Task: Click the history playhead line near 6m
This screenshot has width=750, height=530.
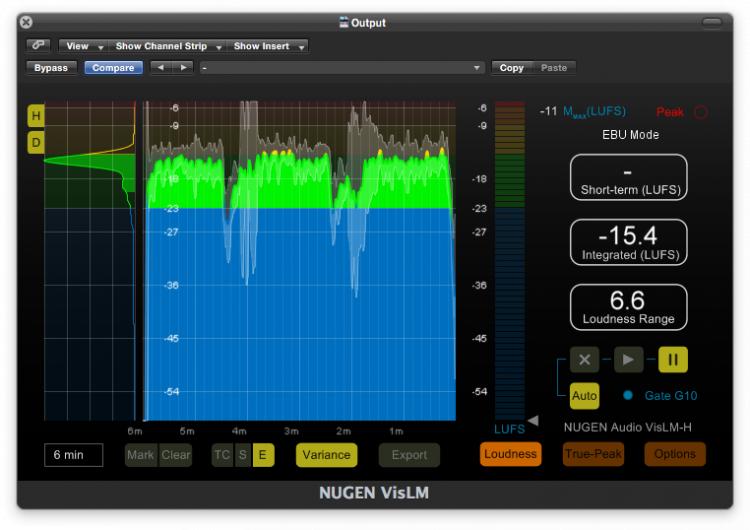Action: pos(144,261)
